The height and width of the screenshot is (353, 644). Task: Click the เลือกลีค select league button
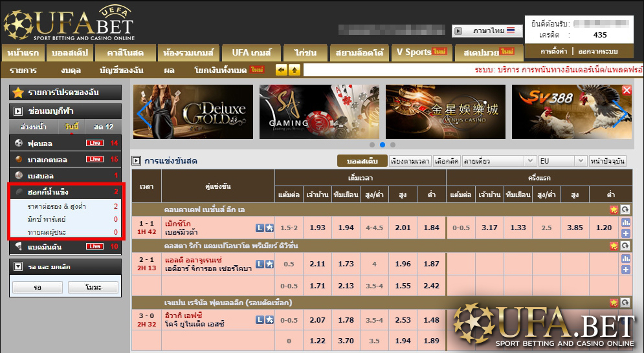(446, 161)
